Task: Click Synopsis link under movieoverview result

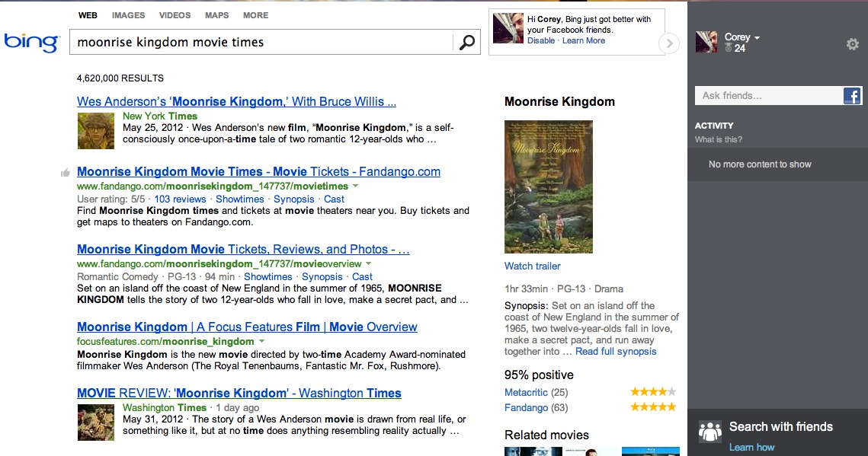Action: pos(322,276)
